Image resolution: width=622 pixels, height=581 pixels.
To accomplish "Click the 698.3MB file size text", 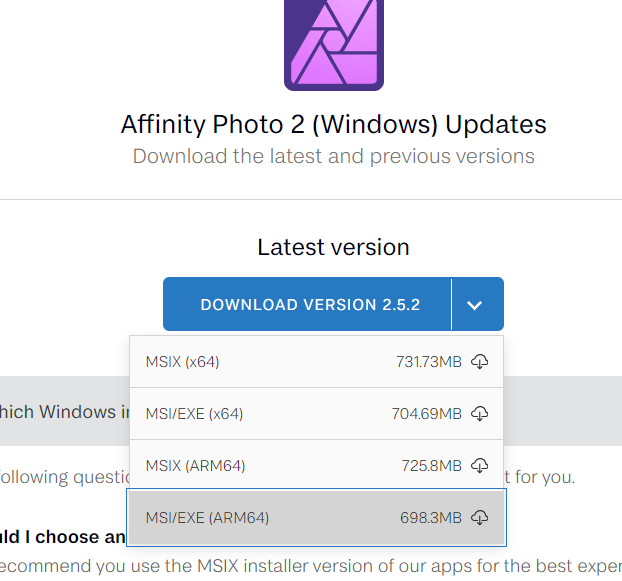I will point(431,518).
